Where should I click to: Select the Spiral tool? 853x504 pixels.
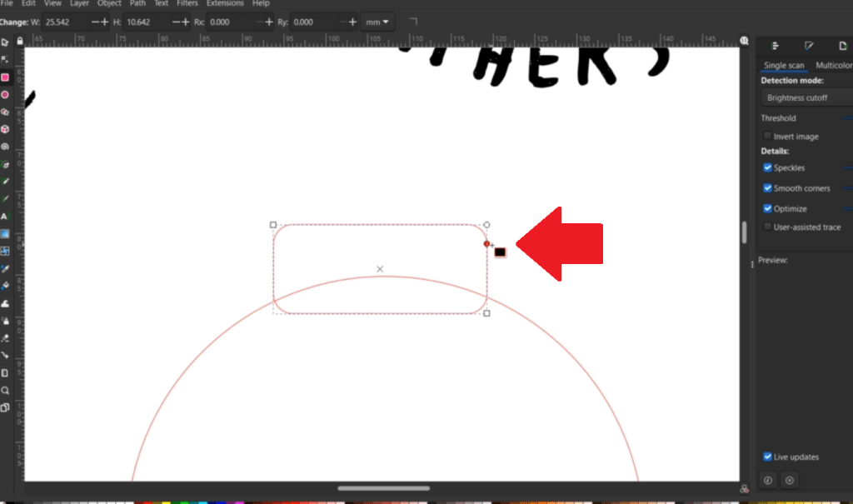(x=5, y=147)
